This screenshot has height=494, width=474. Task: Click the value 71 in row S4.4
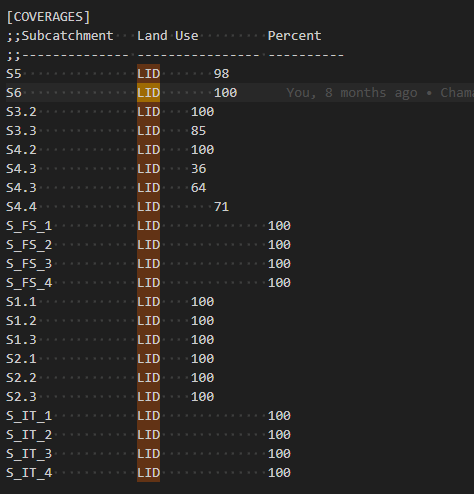point(221,207)
